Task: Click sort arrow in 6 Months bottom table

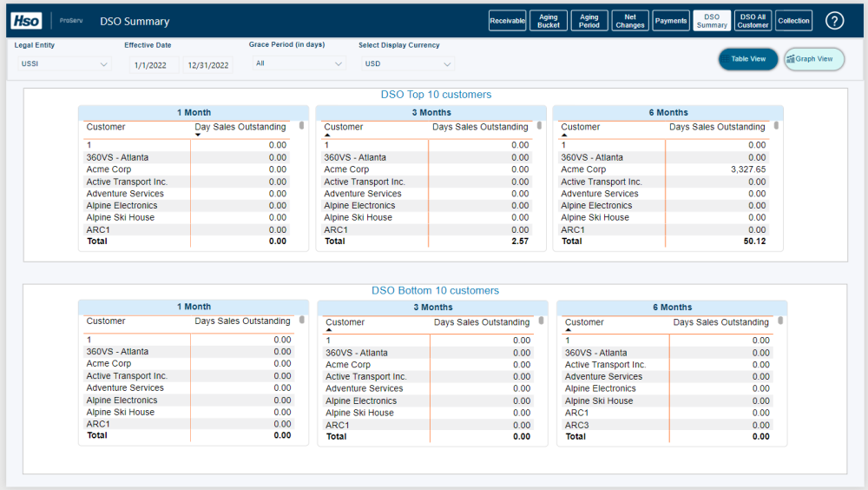Action: pos(569,330)
